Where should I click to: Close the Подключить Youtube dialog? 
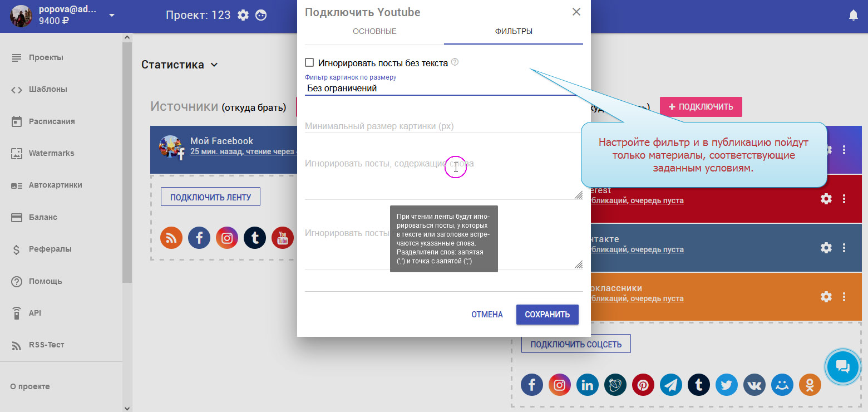[576, 12]
